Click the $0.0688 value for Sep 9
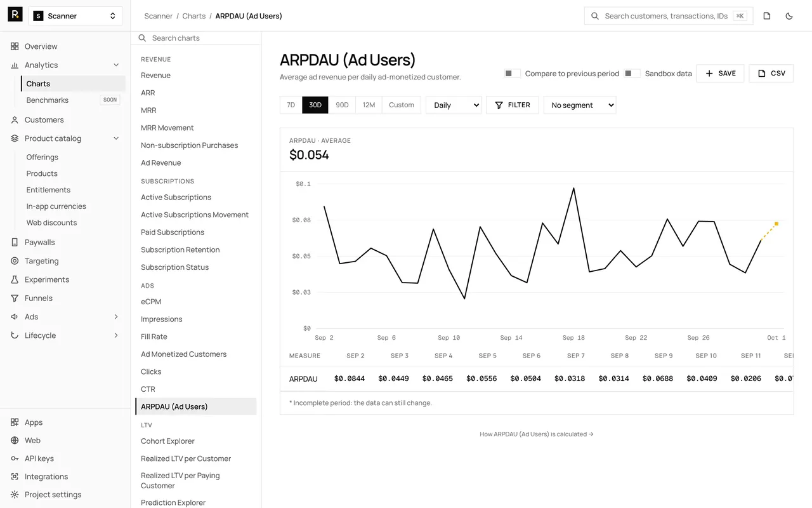812x508 pixels. coord(658,378)
